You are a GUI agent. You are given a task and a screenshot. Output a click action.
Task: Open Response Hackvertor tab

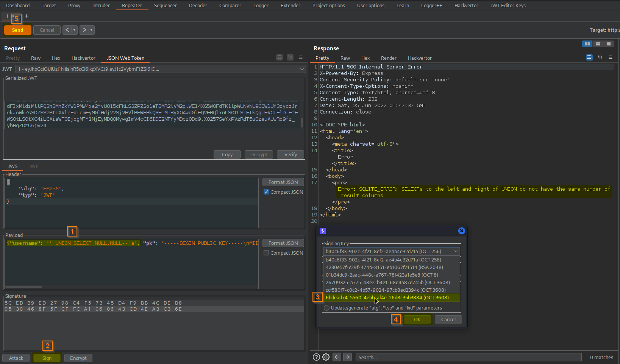pyautogui.click(x=420, y=58)
